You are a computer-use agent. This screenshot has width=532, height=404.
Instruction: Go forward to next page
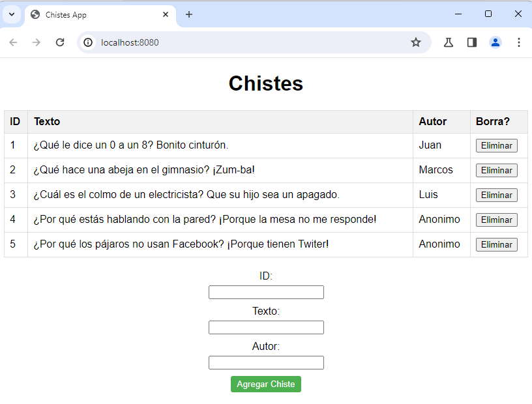pos(36,42)
